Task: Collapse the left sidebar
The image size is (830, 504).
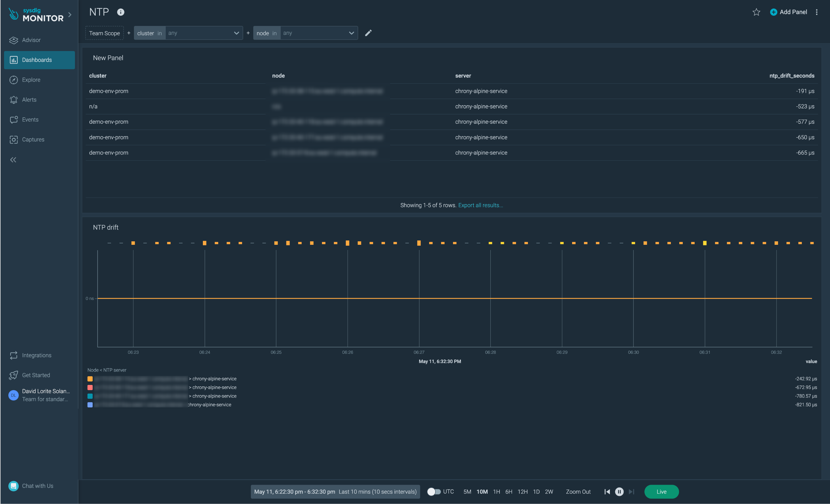Action: [13, 160]
